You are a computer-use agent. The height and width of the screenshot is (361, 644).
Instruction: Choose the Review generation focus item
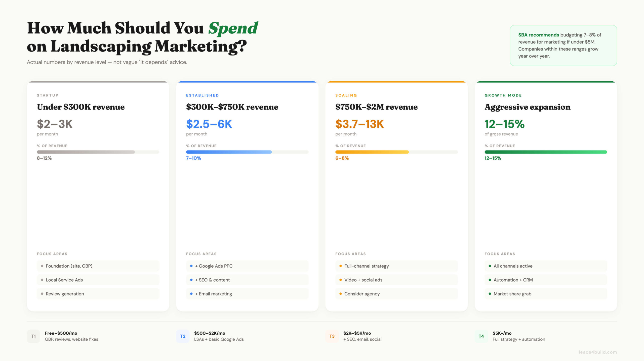[x=98, y=294]
